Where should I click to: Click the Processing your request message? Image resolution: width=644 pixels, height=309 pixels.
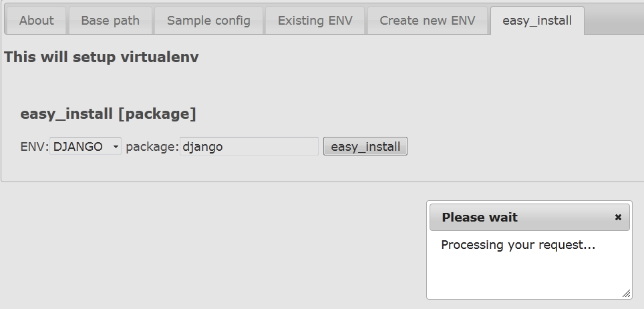518,245
